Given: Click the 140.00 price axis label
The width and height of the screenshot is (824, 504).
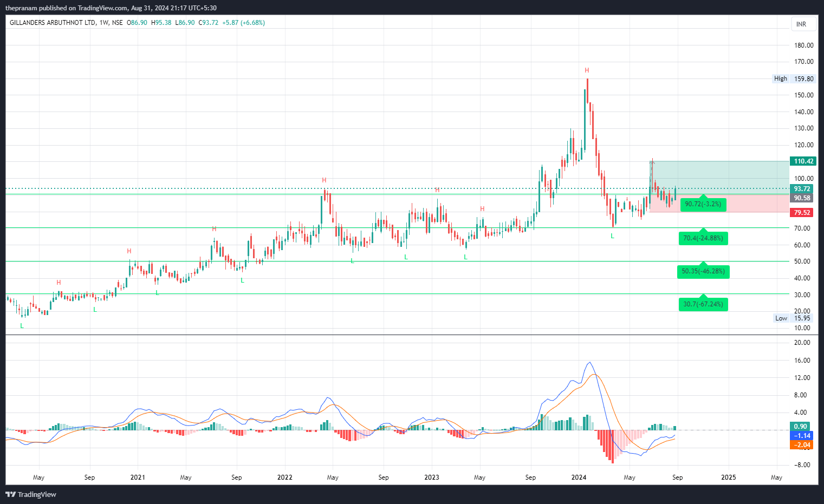Looking at the screenshot, I should pos(803,112).
